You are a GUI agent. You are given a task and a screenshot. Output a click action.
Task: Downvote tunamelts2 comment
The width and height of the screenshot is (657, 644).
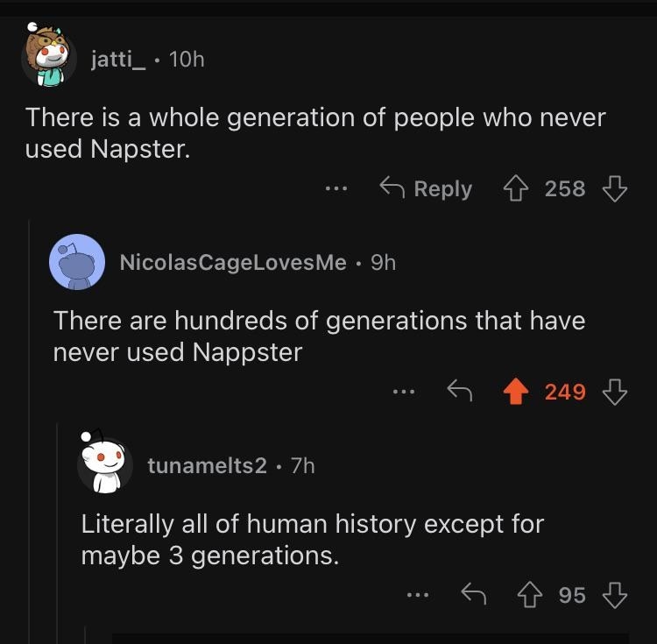coord(616,595)
